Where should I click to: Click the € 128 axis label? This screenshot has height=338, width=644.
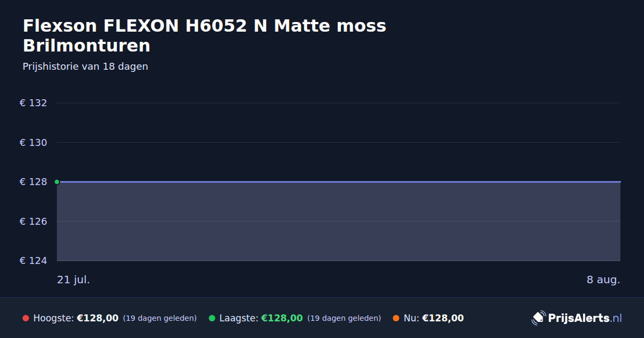coord(33,182)
